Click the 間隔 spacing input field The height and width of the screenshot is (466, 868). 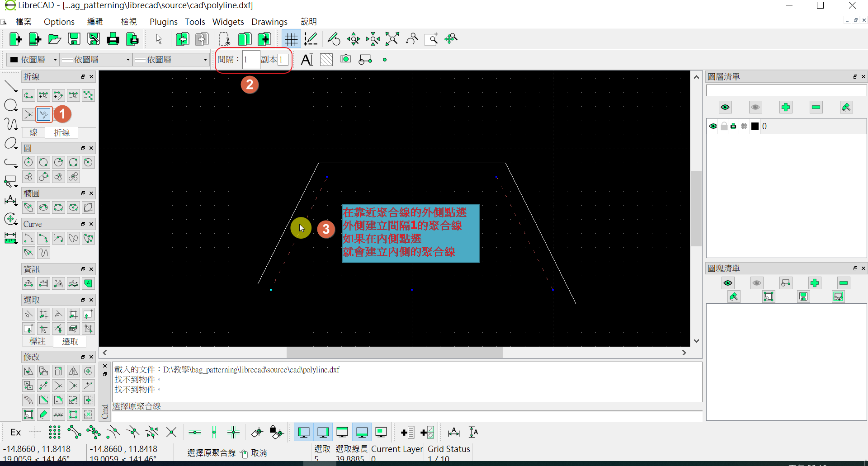click(251, 60)
